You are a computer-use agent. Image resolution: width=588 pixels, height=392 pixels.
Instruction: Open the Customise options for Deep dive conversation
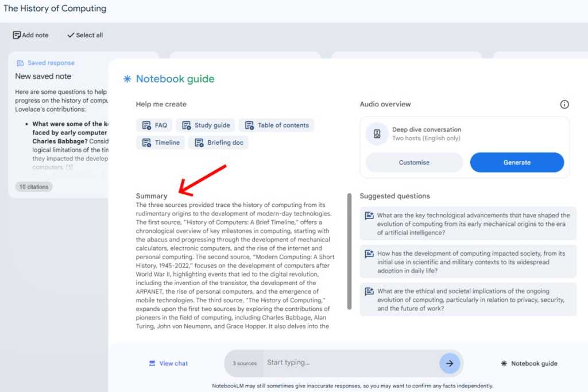[413, 162]
